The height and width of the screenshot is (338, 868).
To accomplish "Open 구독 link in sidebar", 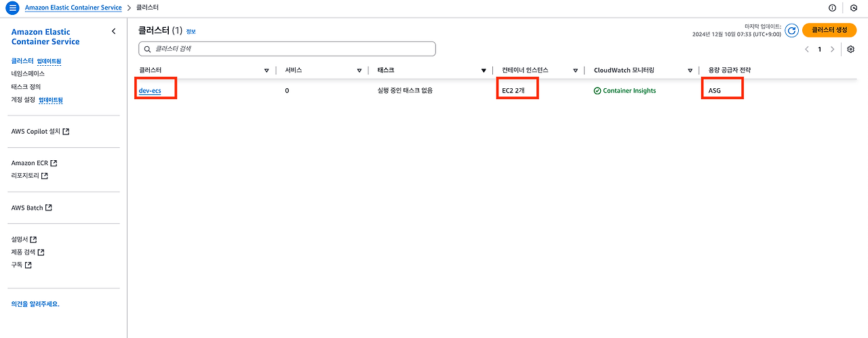I will point(17,265).
